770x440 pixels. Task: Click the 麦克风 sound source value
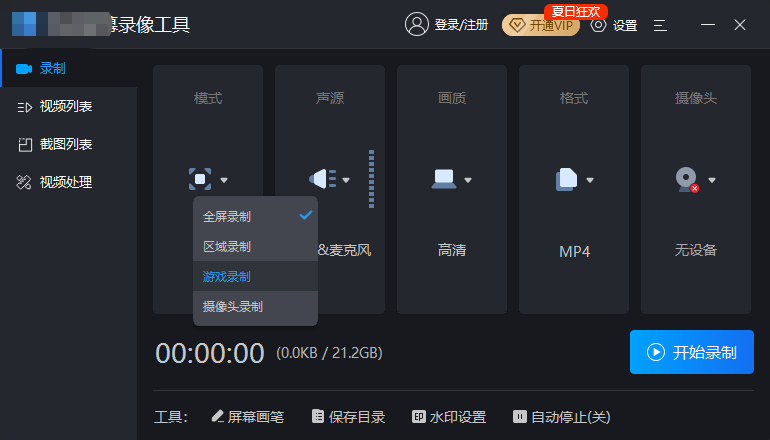pos(345,250)
